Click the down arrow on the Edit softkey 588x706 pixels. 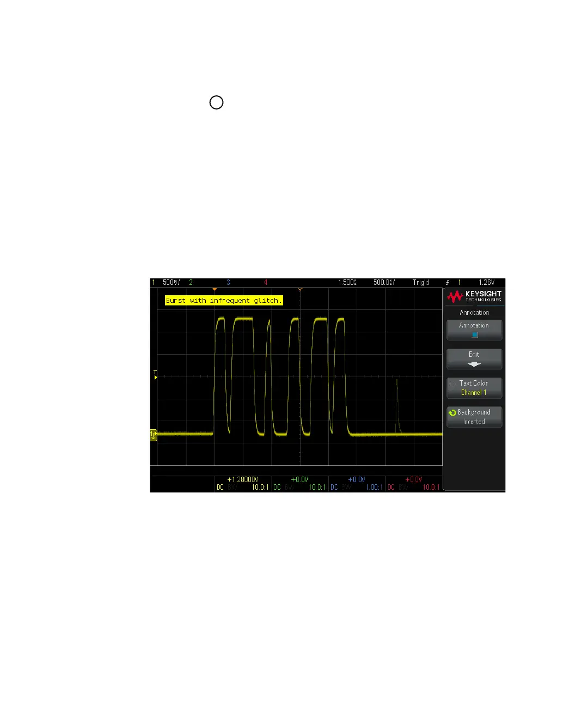coord(474,364)
